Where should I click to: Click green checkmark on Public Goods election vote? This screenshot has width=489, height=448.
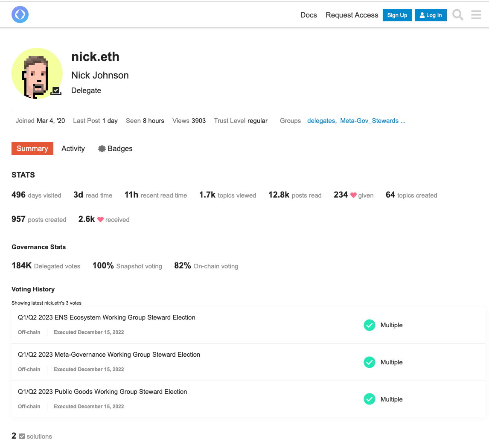point(369,399)
